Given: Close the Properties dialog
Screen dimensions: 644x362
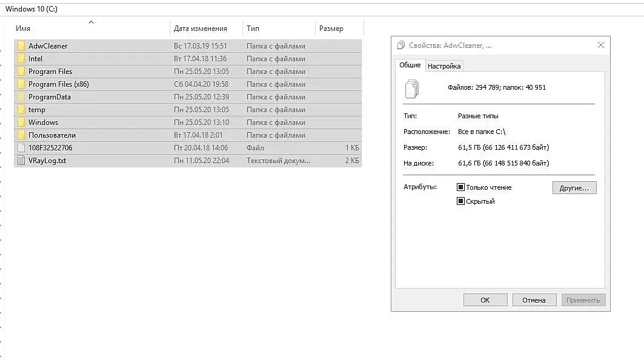Looking at the screenshot, I should coord(601,45).
